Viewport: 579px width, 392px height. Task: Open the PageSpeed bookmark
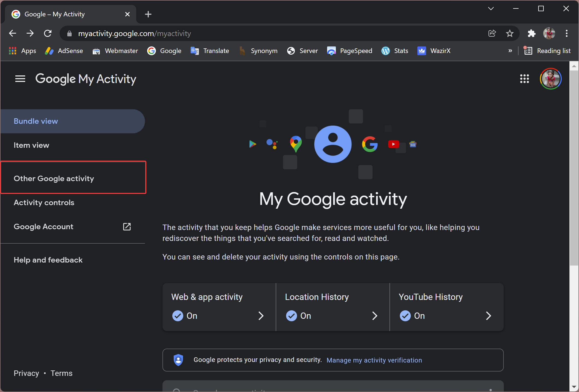coord(350,51)
